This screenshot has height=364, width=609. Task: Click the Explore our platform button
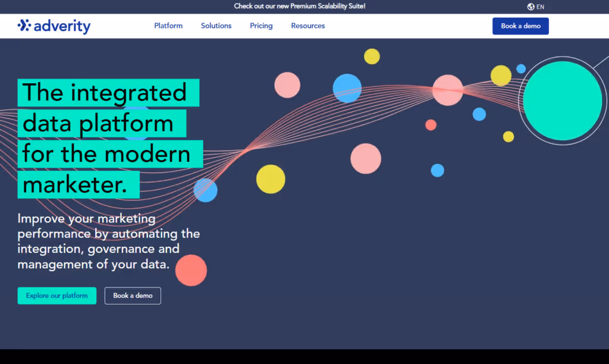pos(56,296)
